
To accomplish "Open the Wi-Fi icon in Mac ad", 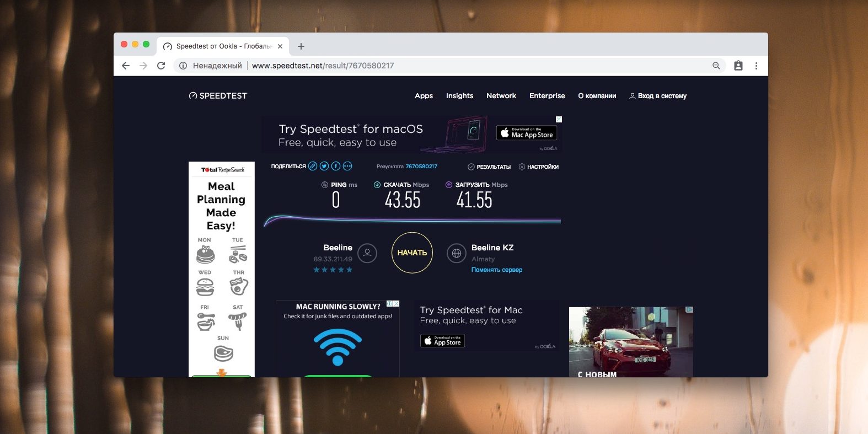I will pyautogui.click(x=337, y=347).
